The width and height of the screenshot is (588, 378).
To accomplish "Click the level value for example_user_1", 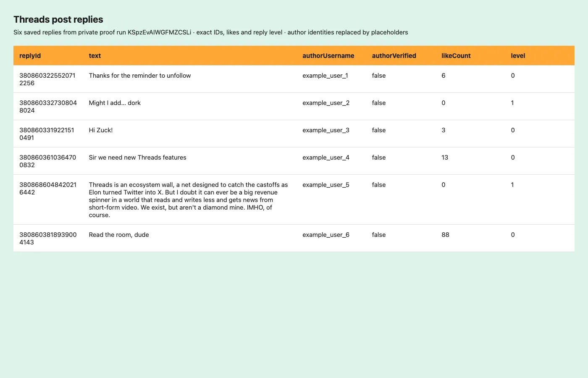I will pos(513,76).
